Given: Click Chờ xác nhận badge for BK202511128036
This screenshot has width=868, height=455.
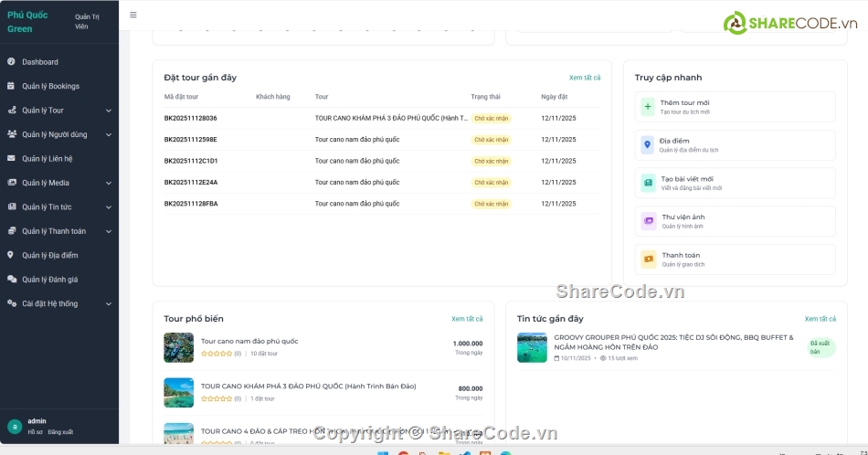Looking at the screenshot, I should [x=491, y=119].
